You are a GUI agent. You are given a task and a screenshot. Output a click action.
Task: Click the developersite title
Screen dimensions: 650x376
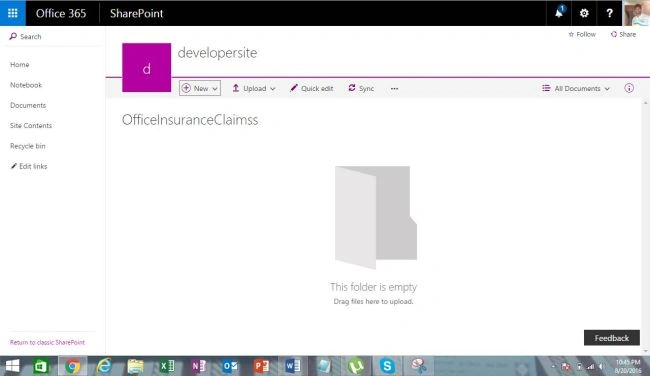pos(217,53)
